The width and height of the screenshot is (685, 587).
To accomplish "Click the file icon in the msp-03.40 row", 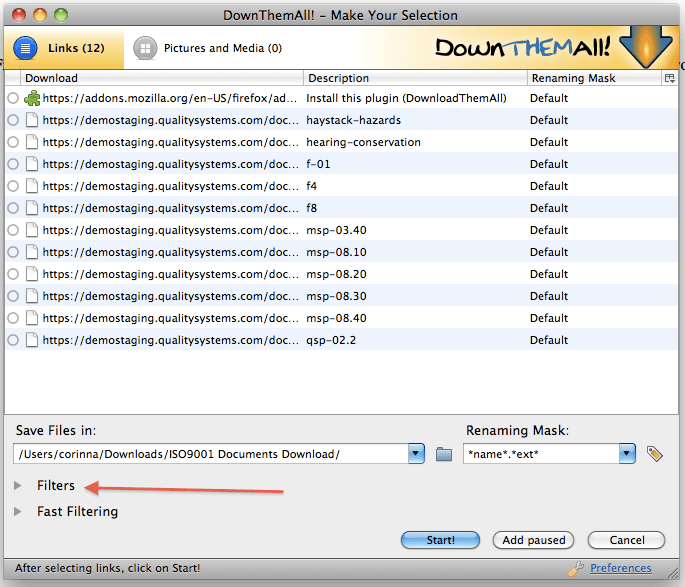I will coord(32,230).
